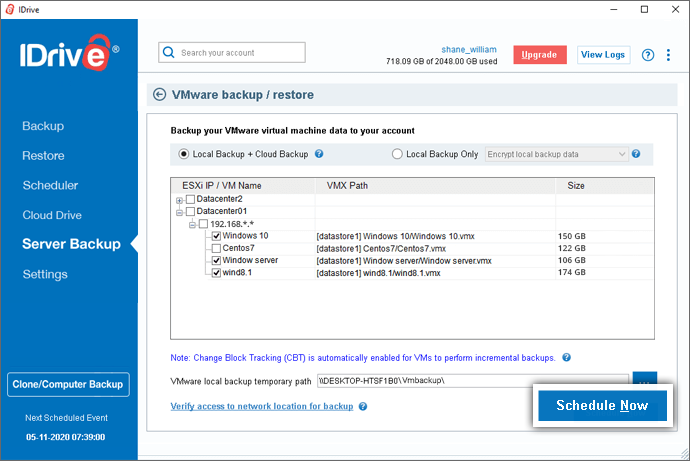Open the Backup section in sidebar

tap(43, 126)
